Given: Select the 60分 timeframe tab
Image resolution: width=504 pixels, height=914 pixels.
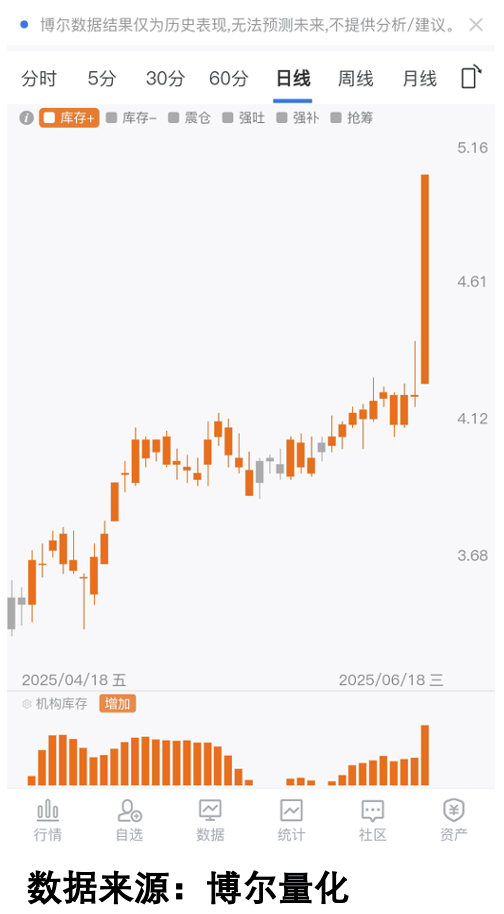Looking at the screenshot, I should point(228,78).
